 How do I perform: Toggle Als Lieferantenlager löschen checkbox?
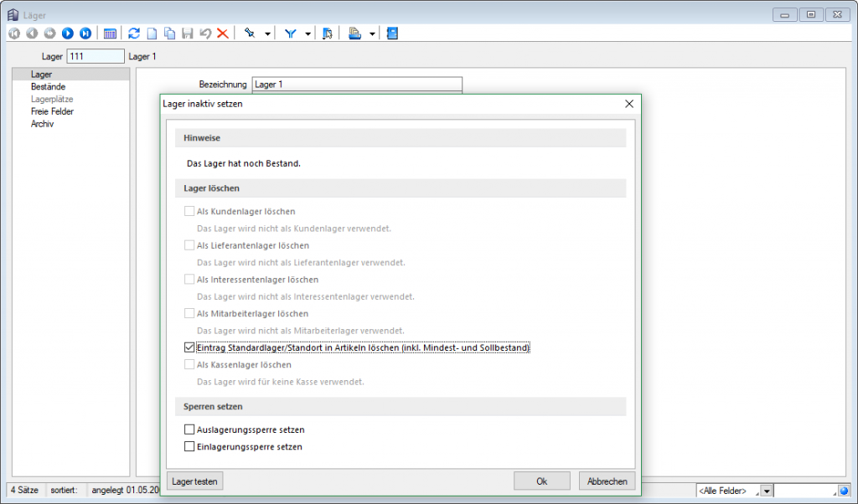pos(189,245)
